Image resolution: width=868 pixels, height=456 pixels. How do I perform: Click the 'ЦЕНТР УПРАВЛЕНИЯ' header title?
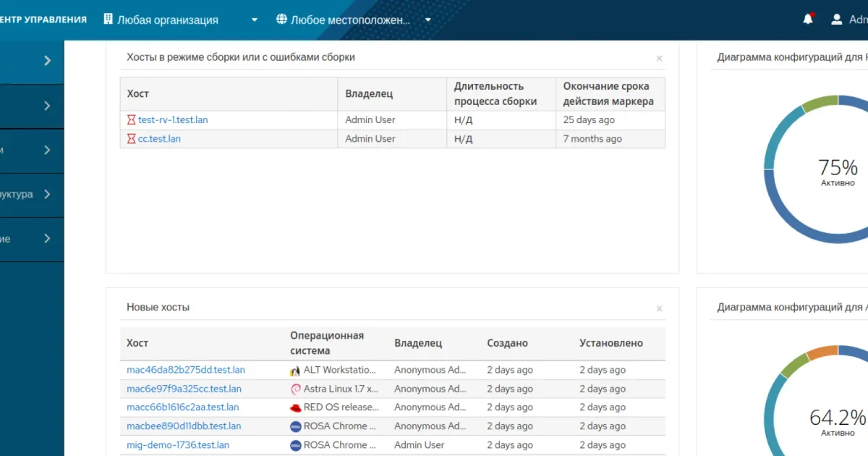tap(43, 20)
